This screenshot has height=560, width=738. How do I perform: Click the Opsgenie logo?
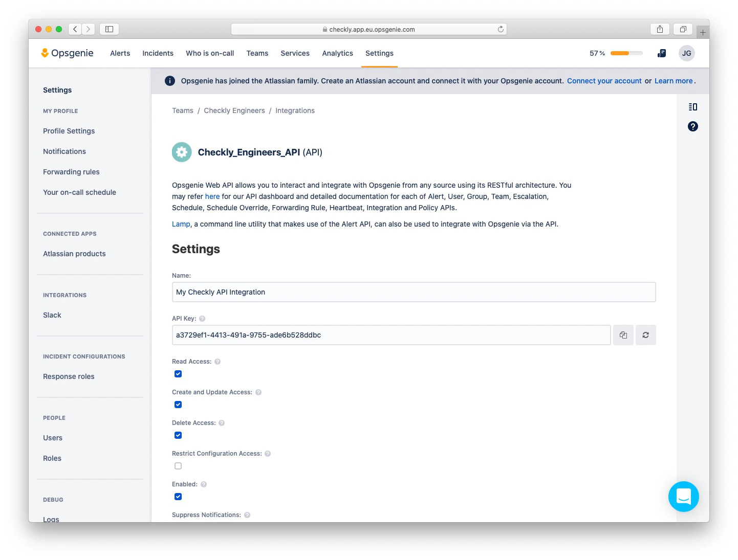[67, 53]
